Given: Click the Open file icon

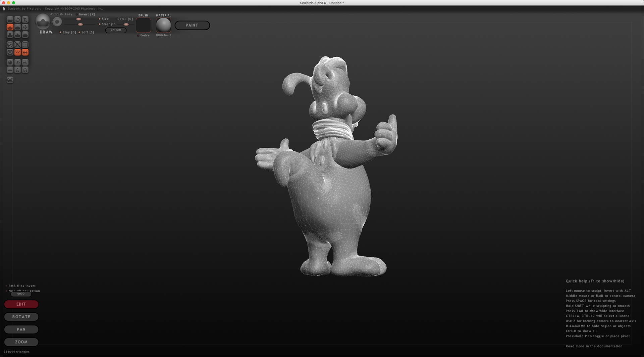Looking at the screenshot, I should coord(17,70).
